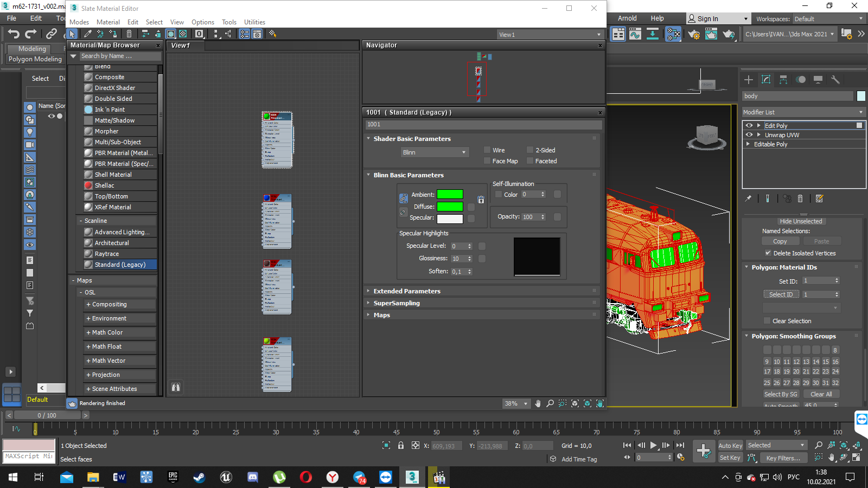
Task: Open the Blinn shader type dropdown
Action: coord(434,152)
